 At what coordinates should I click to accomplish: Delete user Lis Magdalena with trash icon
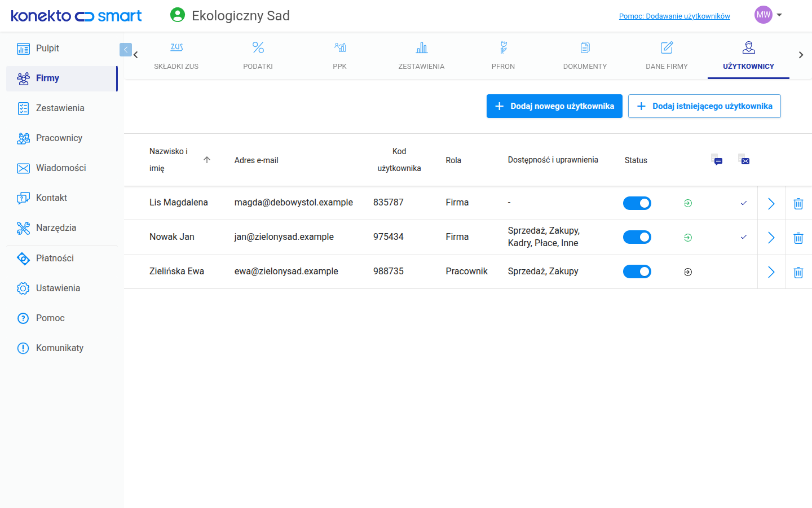click(x=798, y=204)
